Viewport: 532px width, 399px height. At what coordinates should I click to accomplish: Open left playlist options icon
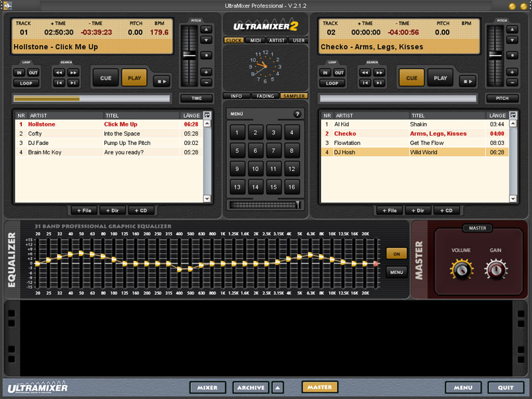[x=207, y=115]
